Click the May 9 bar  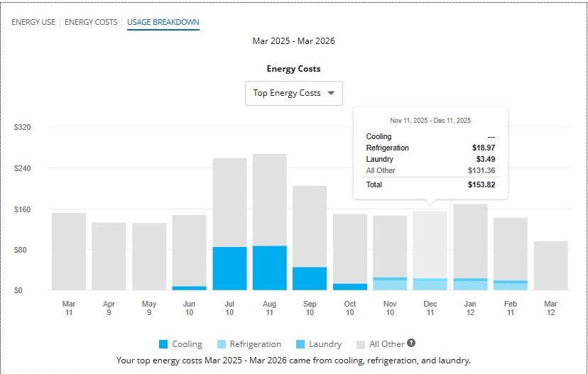[149, 256]
